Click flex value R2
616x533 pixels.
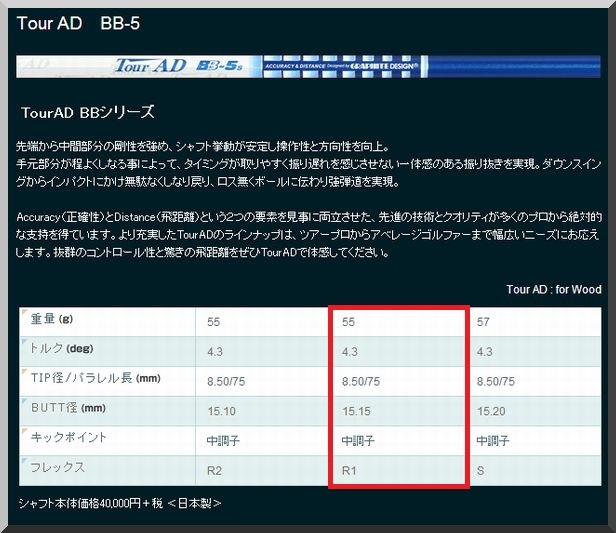(x=214, y=471)
